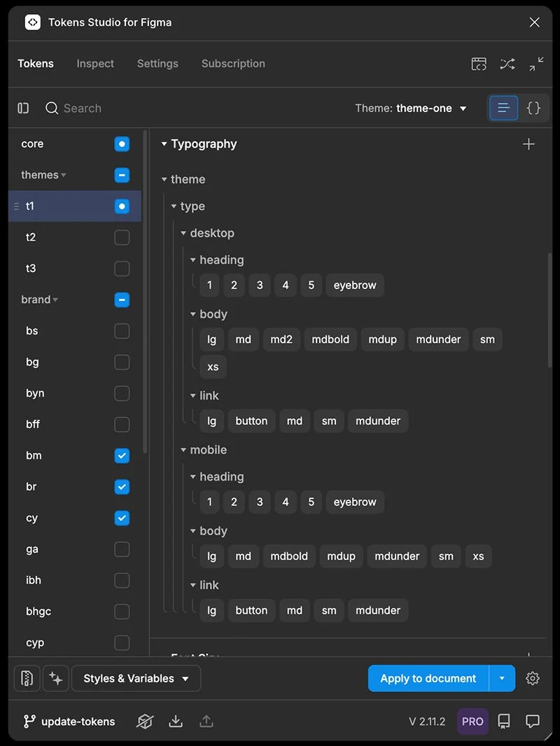The image size is (560, 746).
Task: Open the Theme: theme-one dropdown
Action: coord(411,108)
